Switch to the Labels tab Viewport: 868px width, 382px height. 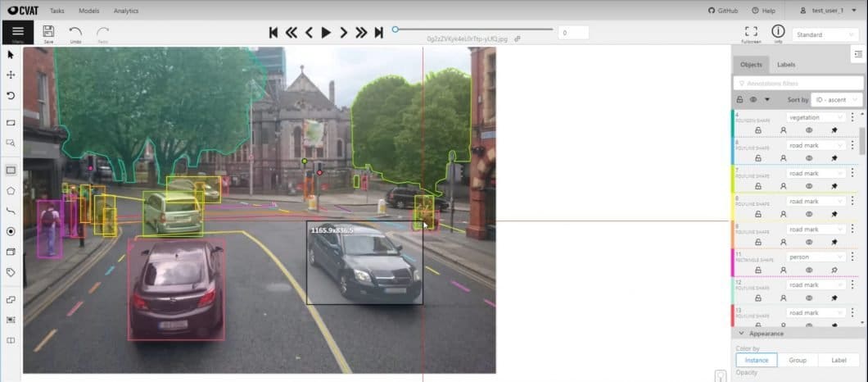tap(786, 64)
